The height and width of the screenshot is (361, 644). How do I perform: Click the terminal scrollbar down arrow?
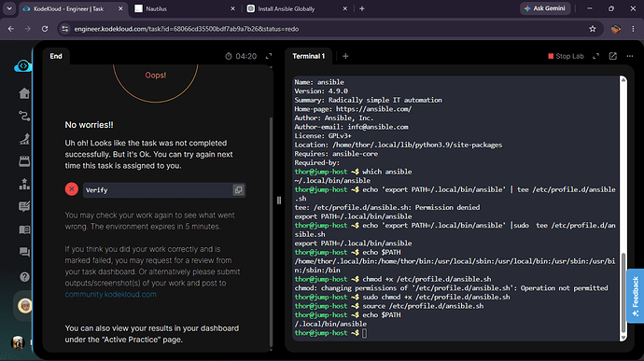pyautogui.click(x=623, y=338)
